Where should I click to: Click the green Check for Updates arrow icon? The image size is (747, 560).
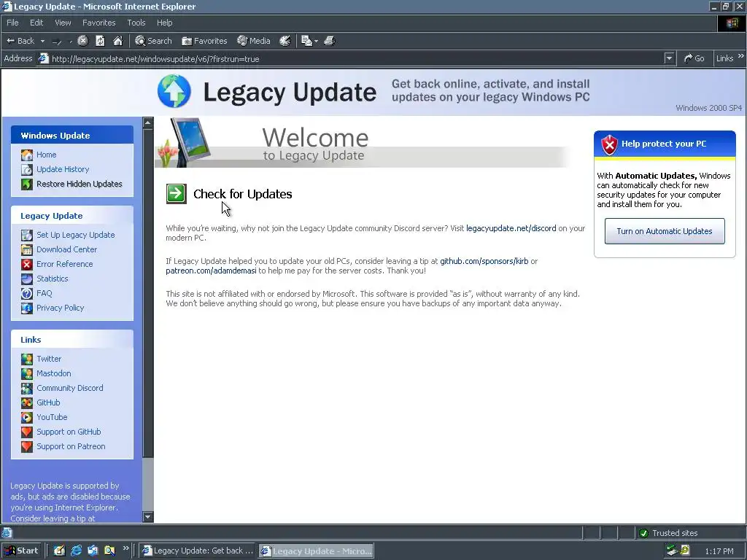(177, 194)
